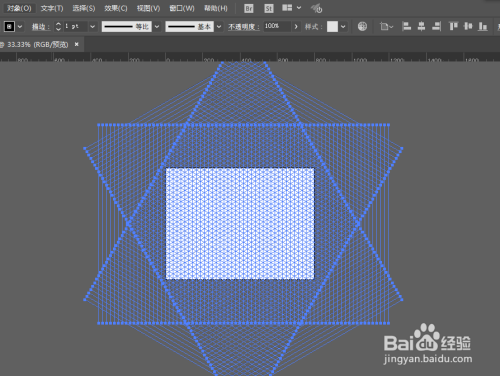Screen dimensions: 500x376
Task: Expand the 基本 brush definition dropdown arrow
Action: click(x=219, y=26)
